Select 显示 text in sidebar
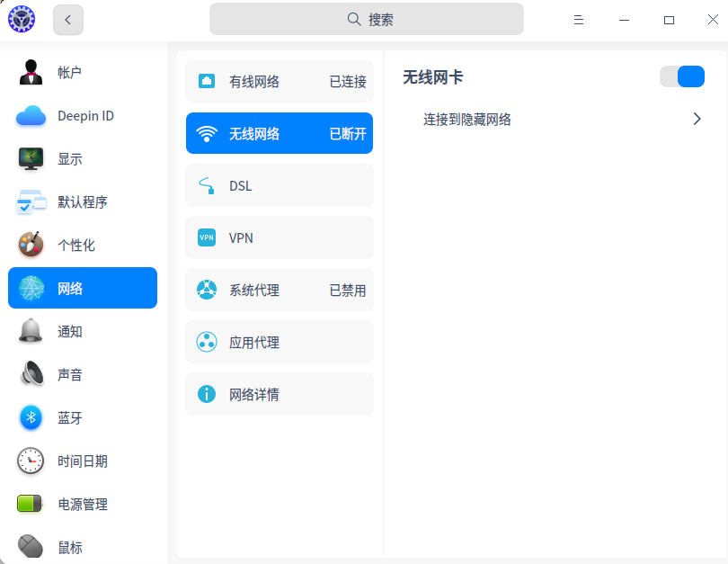Viewport: 728px width, 564px height. point(69,159)
